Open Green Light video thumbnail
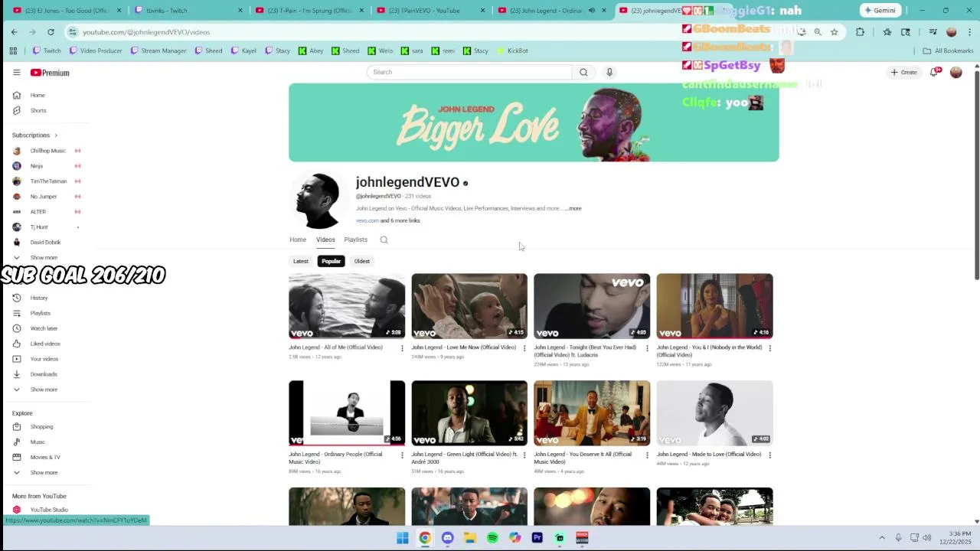Screen dimensions: 980x551 pos(469,413)
